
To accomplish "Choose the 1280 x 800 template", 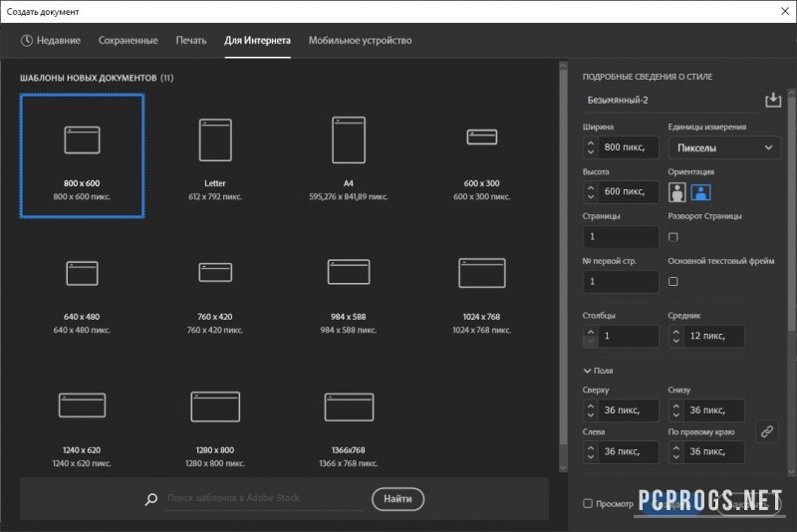I will 215,429.
